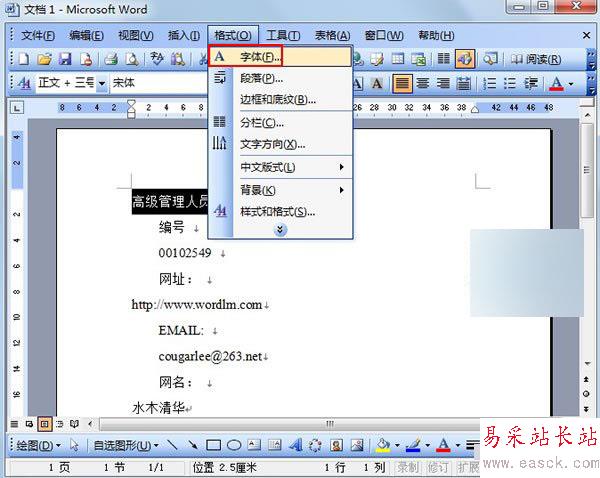Insert Excel worksheet icon

click(x=419, y=59)
